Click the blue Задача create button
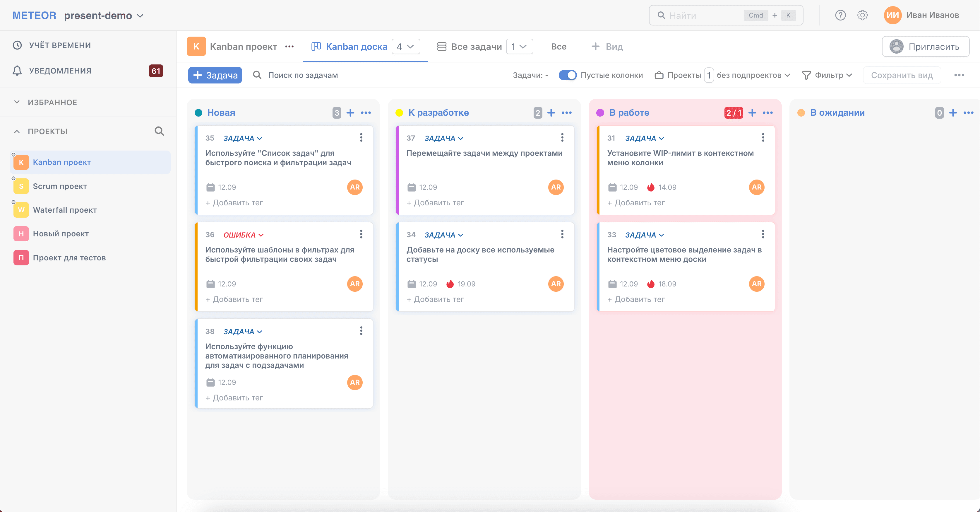Image resolution: width=980 pixels, height=512 pixels. pyautogui.click(x=215, y=75)
